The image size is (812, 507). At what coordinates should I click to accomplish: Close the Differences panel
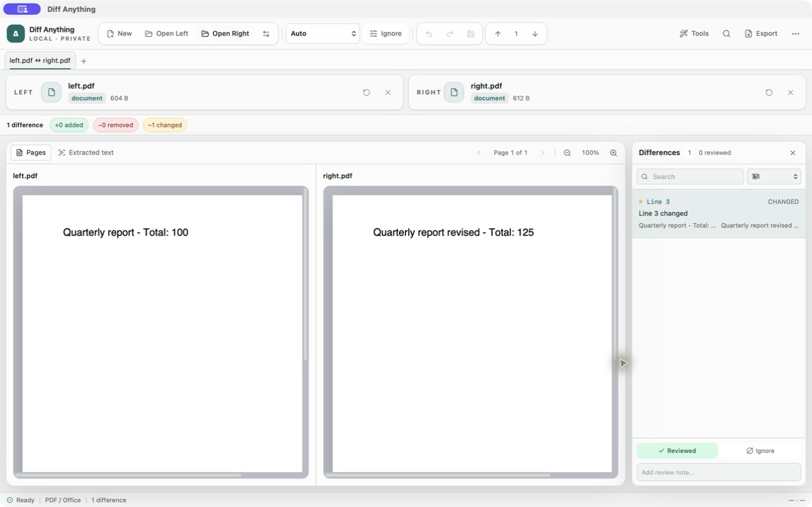(x=793, y=152)
